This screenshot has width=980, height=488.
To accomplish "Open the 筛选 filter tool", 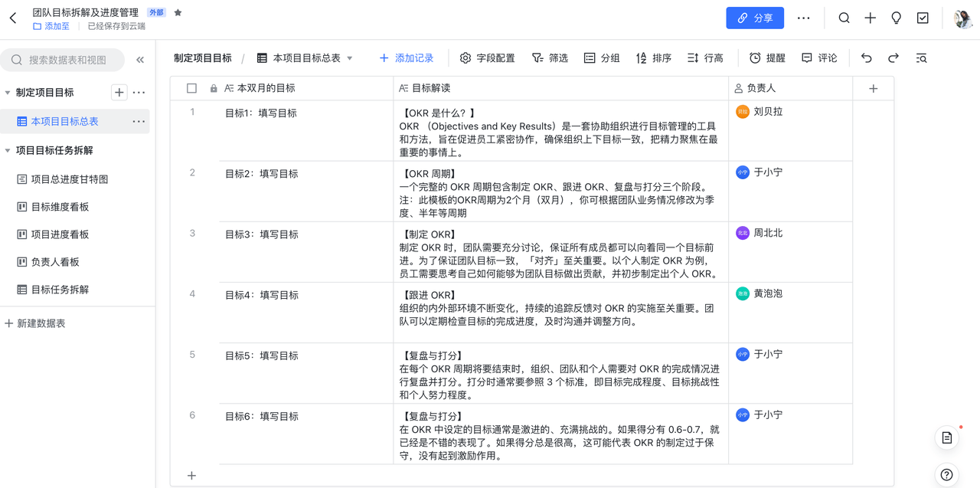I will [550, 58].
